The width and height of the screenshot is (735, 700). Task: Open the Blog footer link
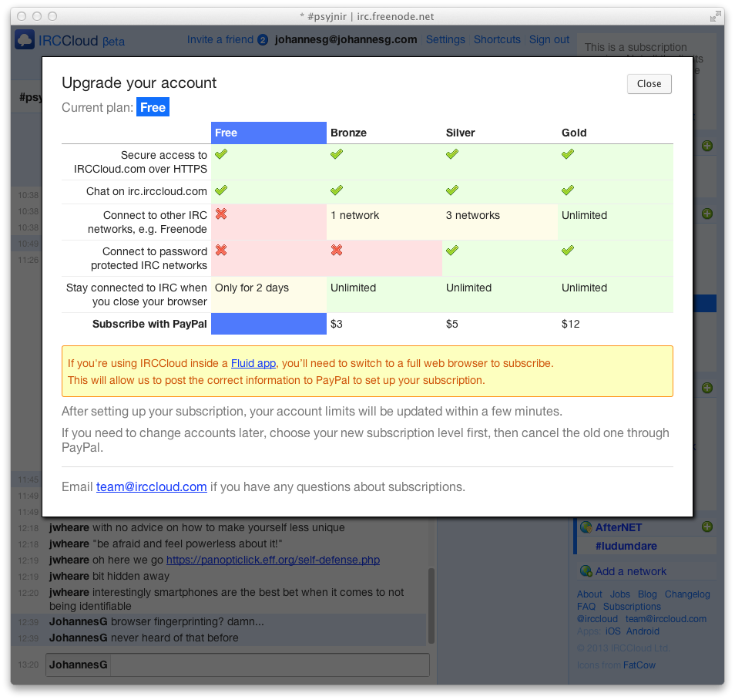647,594
